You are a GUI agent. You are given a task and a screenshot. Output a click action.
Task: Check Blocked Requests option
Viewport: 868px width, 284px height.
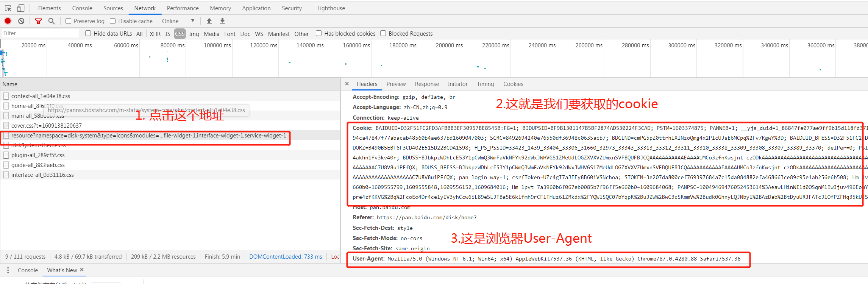(383, 33)
